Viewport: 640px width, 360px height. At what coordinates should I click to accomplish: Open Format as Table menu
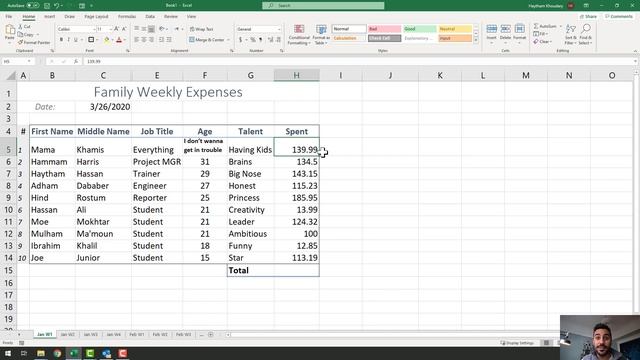point(321,35)
